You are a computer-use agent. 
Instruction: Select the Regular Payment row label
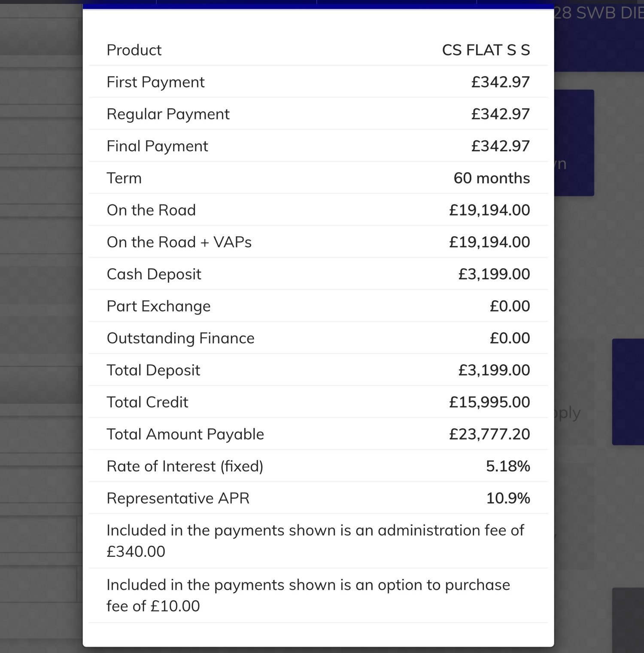[168, 114]
